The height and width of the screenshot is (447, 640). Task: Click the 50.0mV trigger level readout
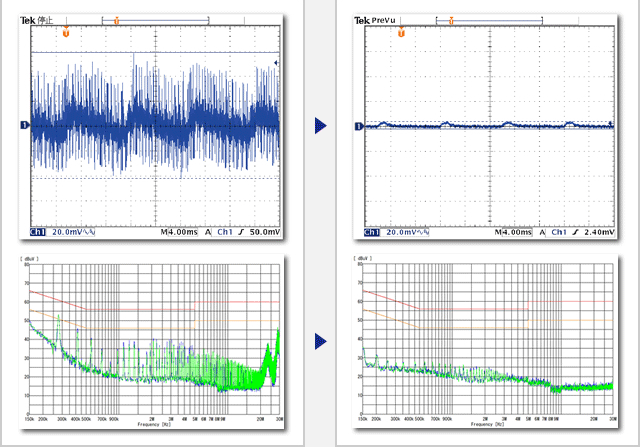[x=264, y=232]
